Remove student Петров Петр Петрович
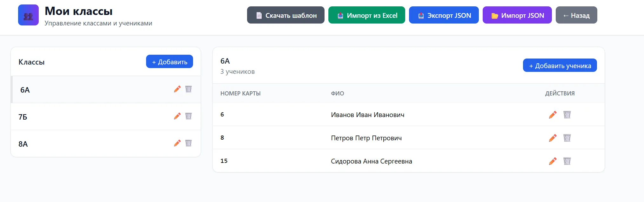The height and width of the screenshot is (202, 644). tap(567, 138)
